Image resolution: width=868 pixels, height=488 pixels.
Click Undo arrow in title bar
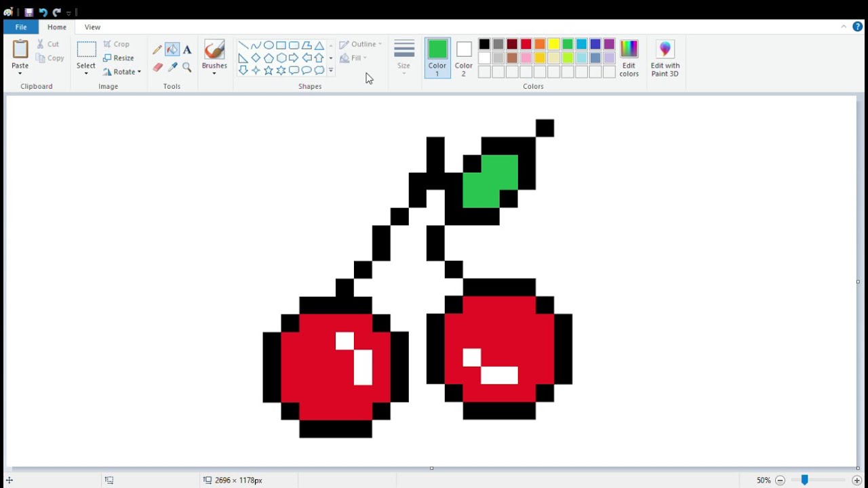pos(43,12)
